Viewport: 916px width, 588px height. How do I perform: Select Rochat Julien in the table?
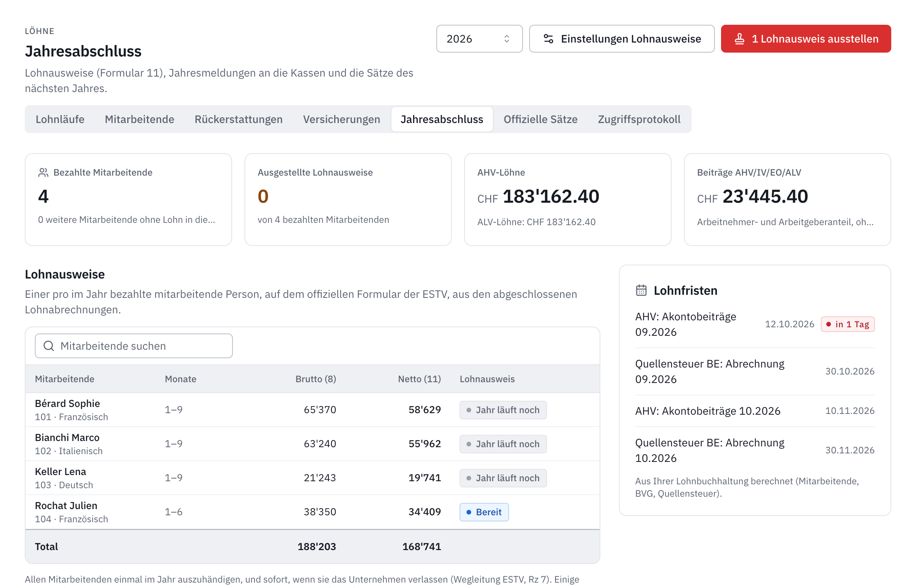tap(66, 506)
